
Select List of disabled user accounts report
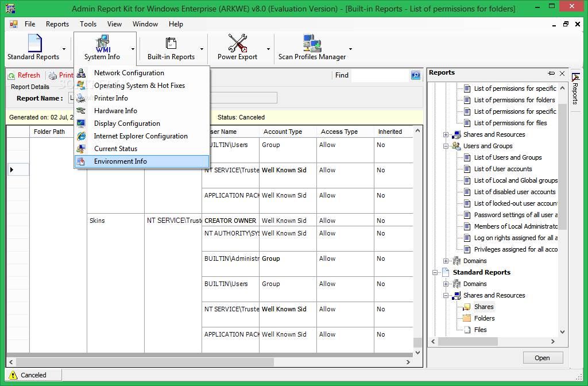[515, 192]
